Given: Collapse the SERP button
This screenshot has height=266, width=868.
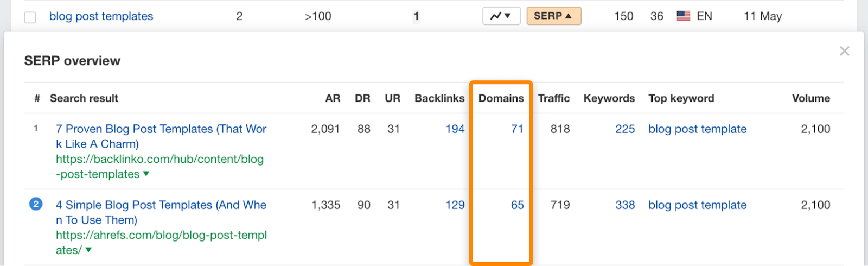Looking at the screenshot, I should pos(553,16).
